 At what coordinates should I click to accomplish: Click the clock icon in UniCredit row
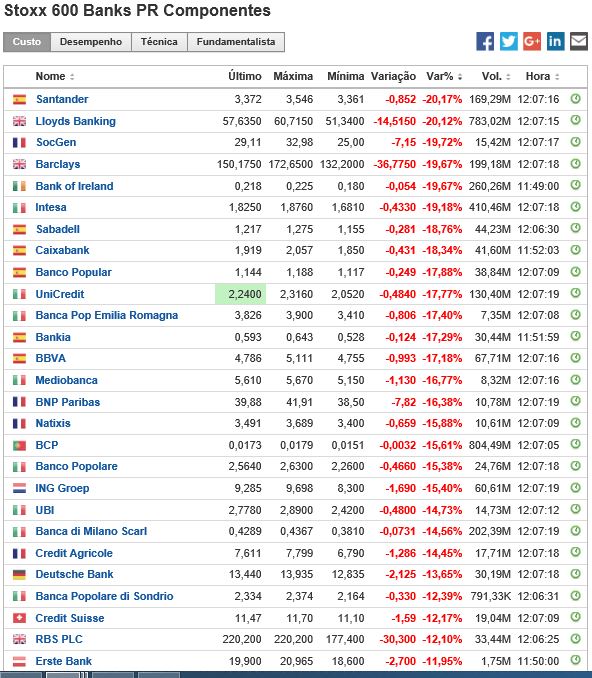[575, 293]
